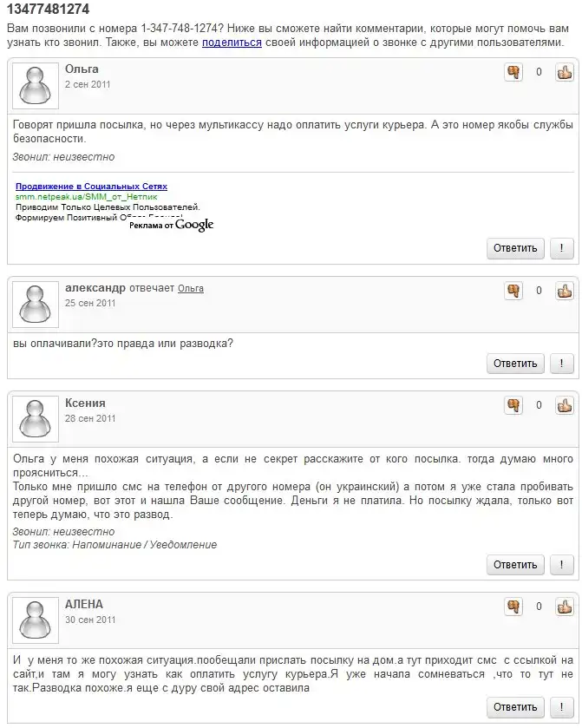The height and width of the screenshot is (728, 582).
Task: Upvote александр's reply
Action: pos(565,291)
